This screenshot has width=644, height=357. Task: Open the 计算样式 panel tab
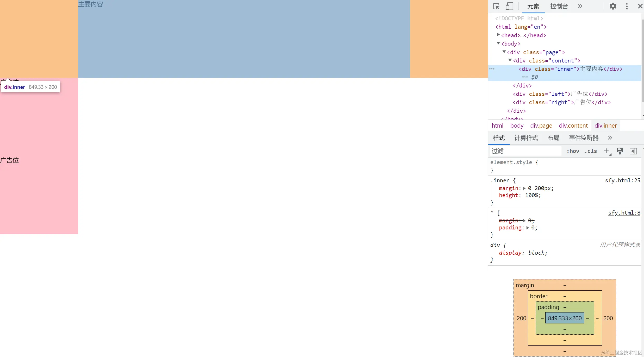[x=526, y=137]
